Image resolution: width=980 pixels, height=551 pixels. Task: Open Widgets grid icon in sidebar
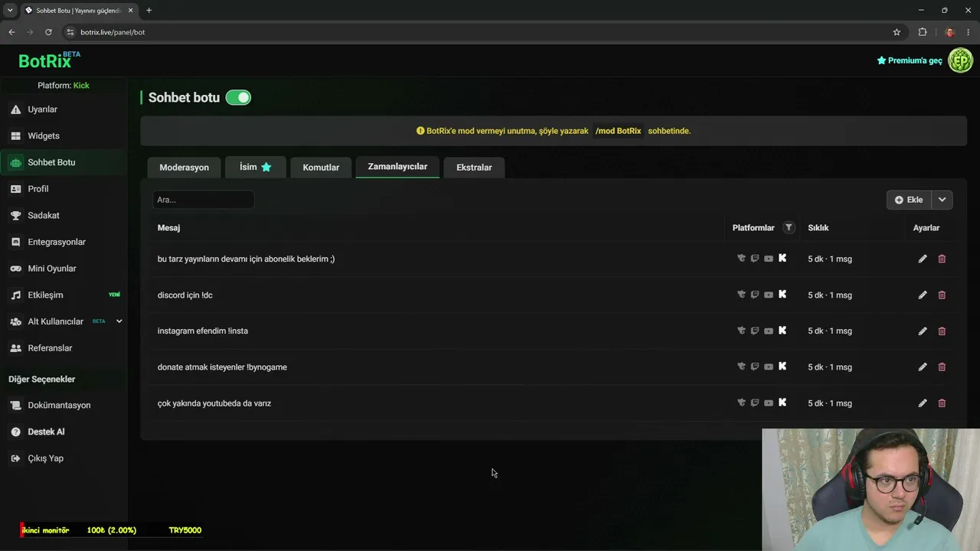15,135
